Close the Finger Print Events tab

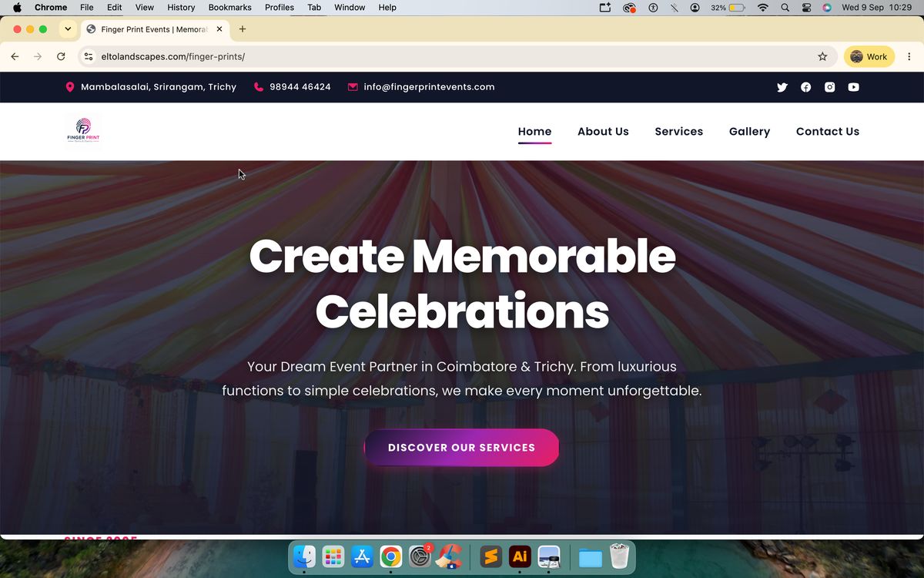[x=219, y=29]
